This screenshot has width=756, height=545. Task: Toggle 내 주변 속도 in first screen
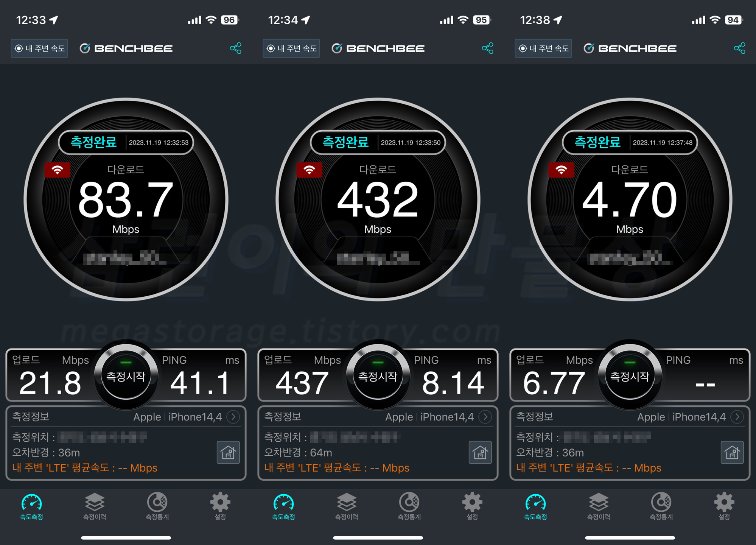[39, 48]
